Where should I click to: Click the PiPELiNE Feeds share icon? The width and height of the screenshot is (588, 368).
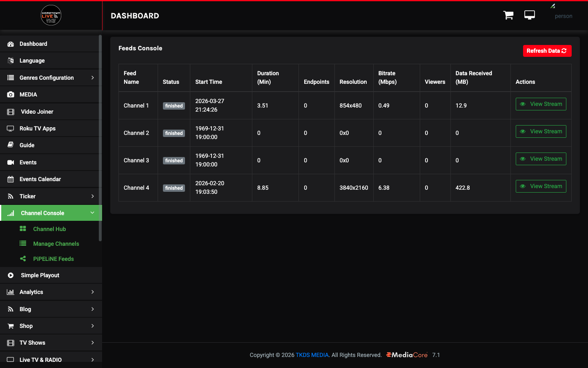(x=23, y=258)
